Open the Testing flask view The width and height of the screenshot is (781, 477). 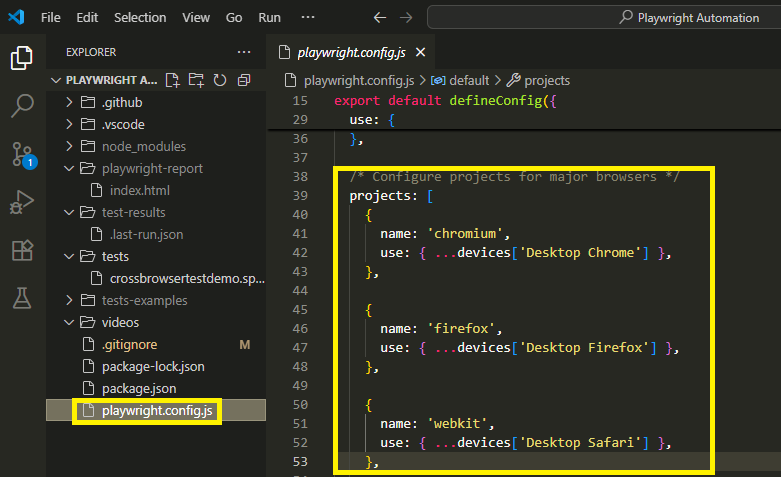tap(22, 298)
